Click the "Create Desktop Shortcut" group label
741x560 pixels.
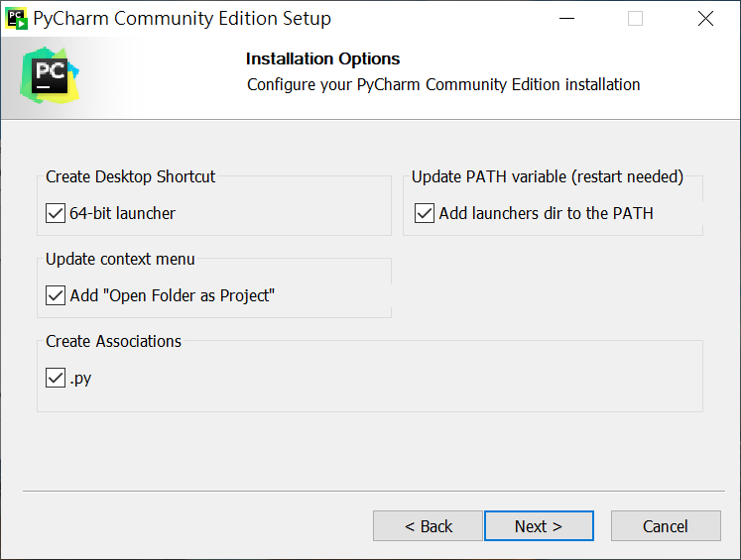pyautogui.click(x=130, y=176)
